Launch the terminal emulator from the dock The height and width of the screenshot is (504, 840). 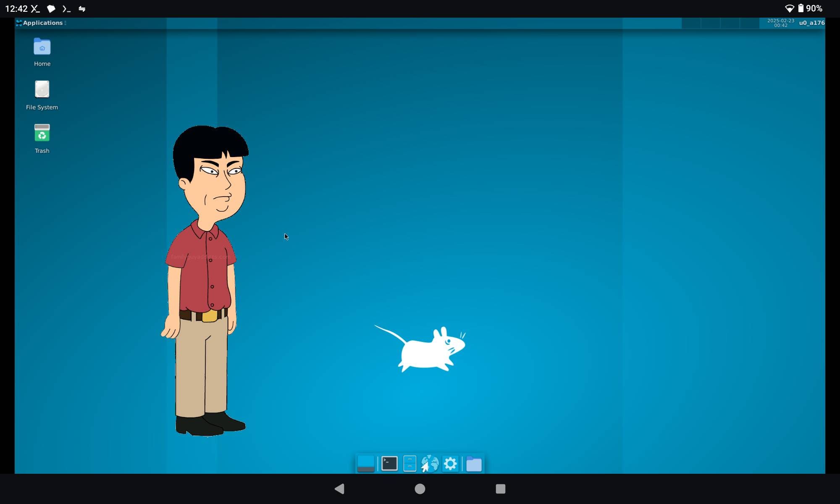click(389, 464)
